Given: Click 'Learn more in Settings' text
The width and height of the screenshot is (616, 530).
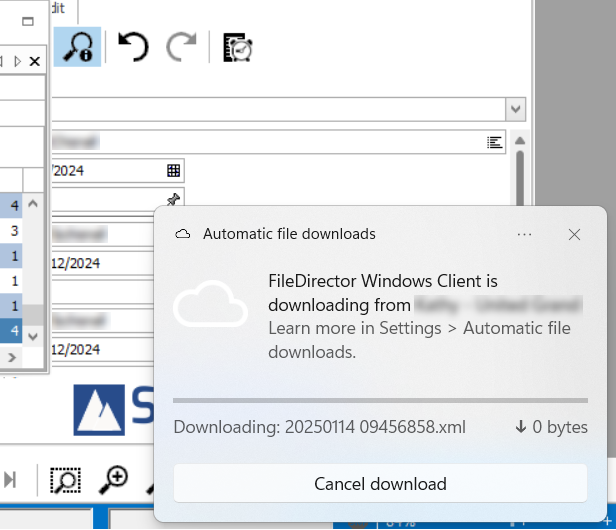Looking at the screenshot, I should click(355, 328).
